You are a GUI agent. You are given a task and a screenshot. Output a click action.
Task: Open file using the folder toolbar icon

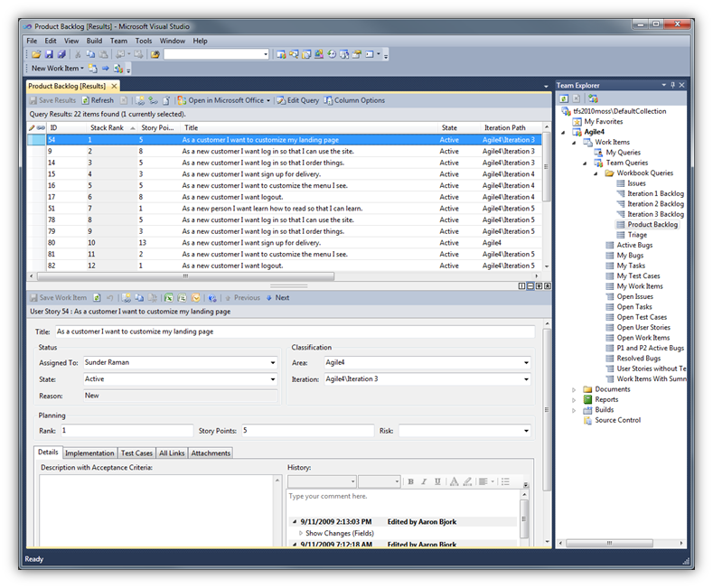coord(36,54)
